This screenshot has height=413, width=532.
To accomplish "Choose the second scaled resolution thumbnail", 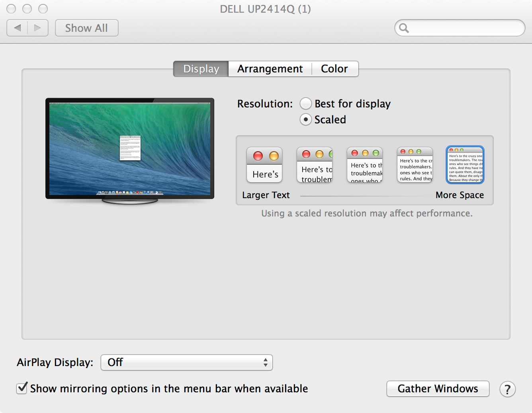I will point(315,165).
